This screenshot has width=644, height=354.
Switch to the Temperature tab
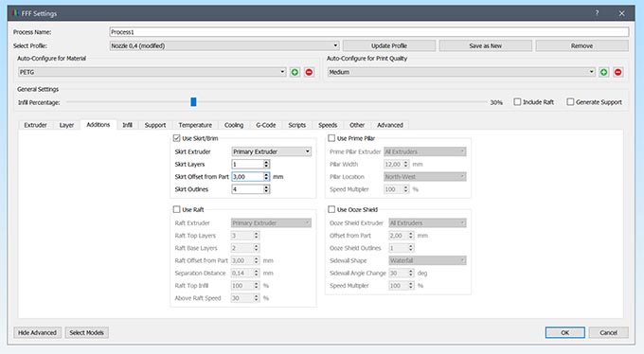point(195,125)
